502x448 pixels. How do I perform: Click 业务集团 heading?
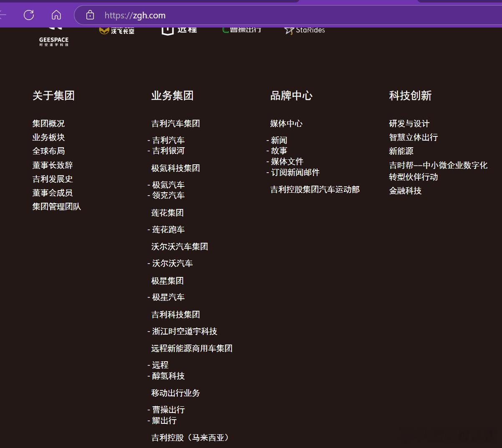[172, 96]
